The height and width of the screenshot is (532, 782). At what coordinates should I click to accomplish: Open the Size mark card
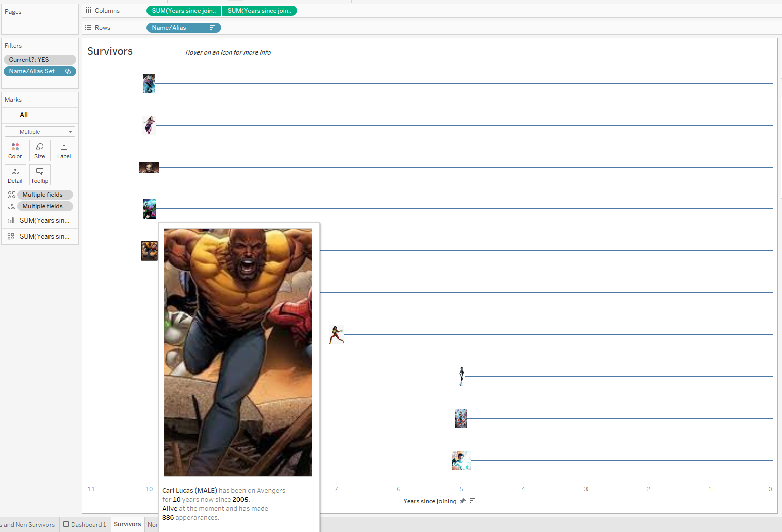click(40, 150)
